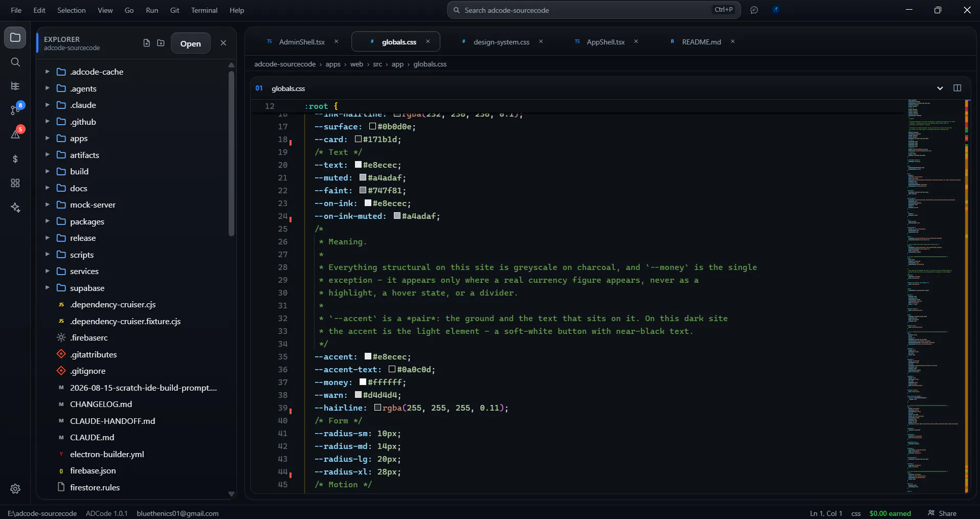Switch to the AppShell.tsx tab

[606, 41]
